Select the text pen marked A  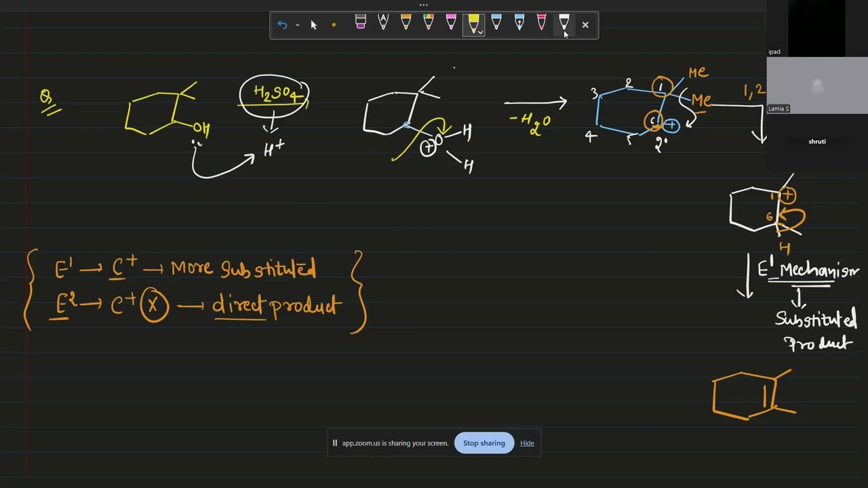pos(383,22)
